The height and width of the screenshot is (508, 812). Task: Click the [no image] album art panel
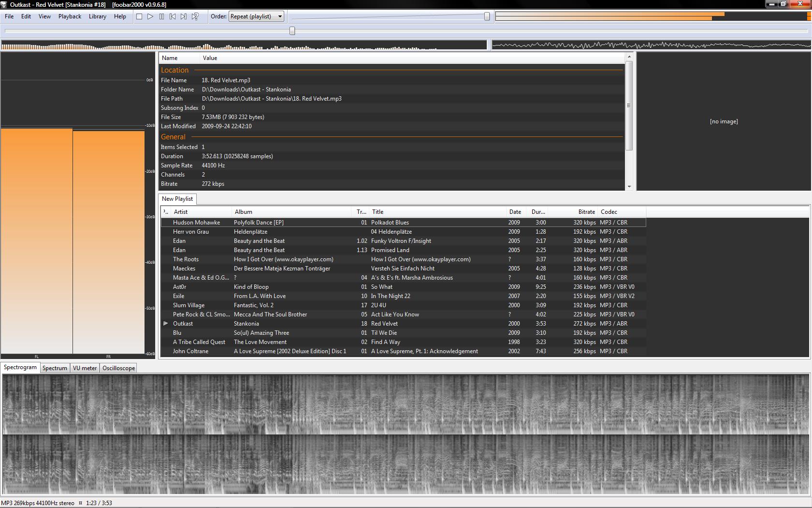[x=724, y=121]
